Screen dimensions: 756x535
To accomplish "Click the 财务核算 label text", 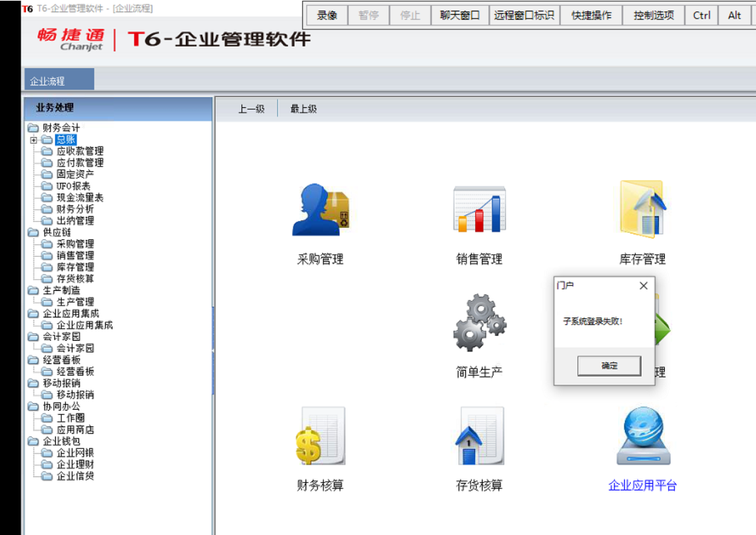I will click(x=321, y=485).
